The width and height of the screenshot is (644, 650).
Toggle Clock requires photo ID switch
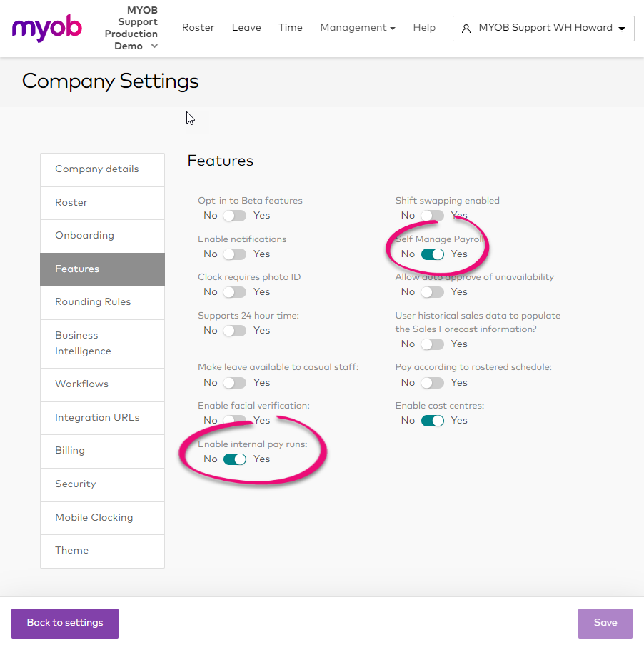click(x=235, y=292)
